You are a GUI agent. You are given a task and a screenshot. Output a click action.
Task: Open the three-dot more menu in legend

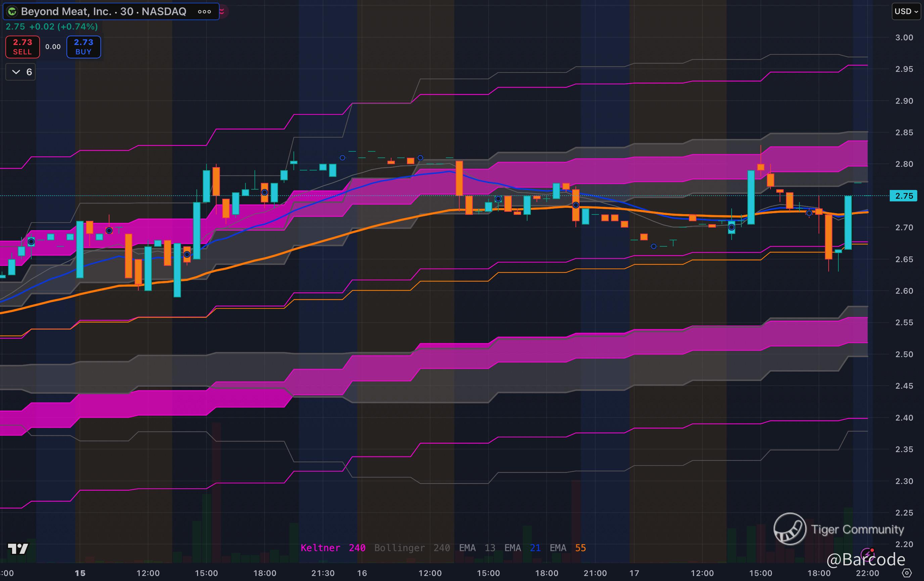(204, 11)
